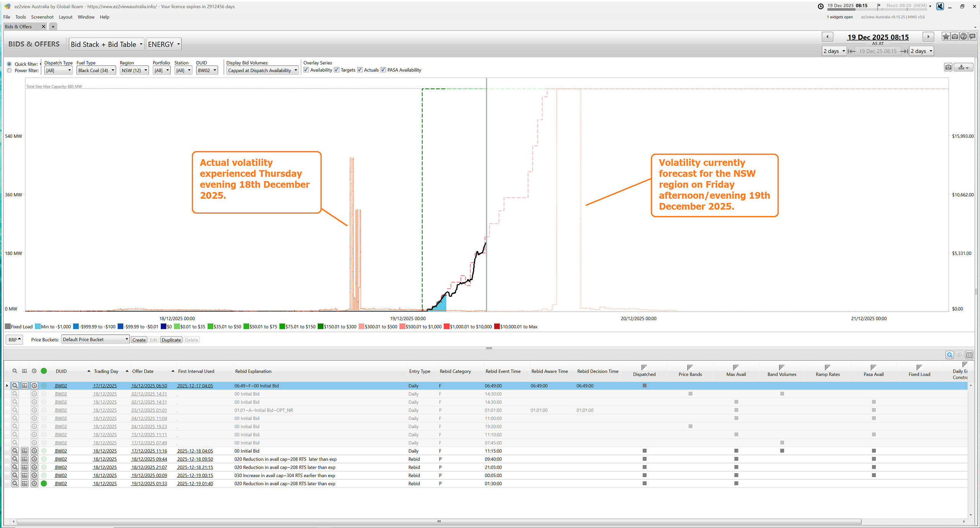
Task: Open the Tools menu
Action: click(x=21, y=17)
